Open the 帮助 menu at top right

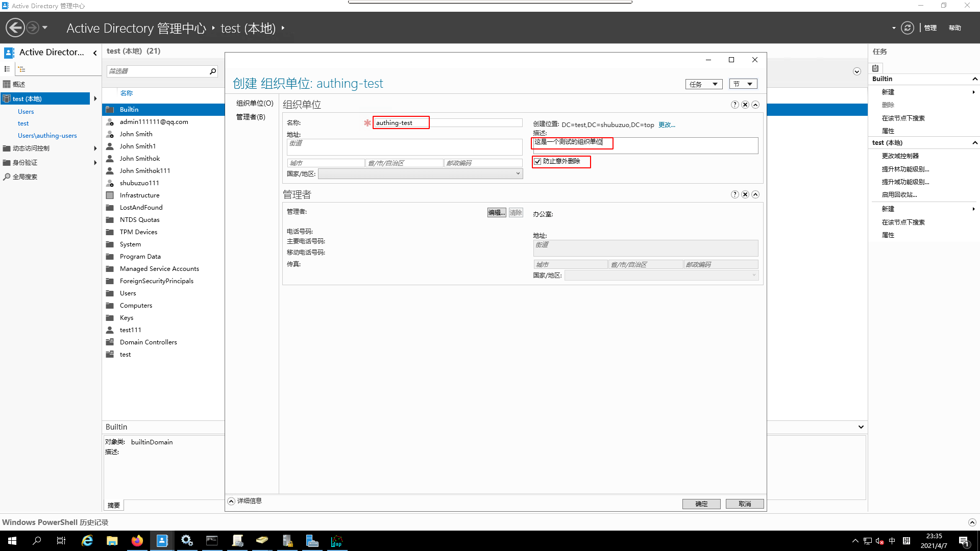point(954,28)
